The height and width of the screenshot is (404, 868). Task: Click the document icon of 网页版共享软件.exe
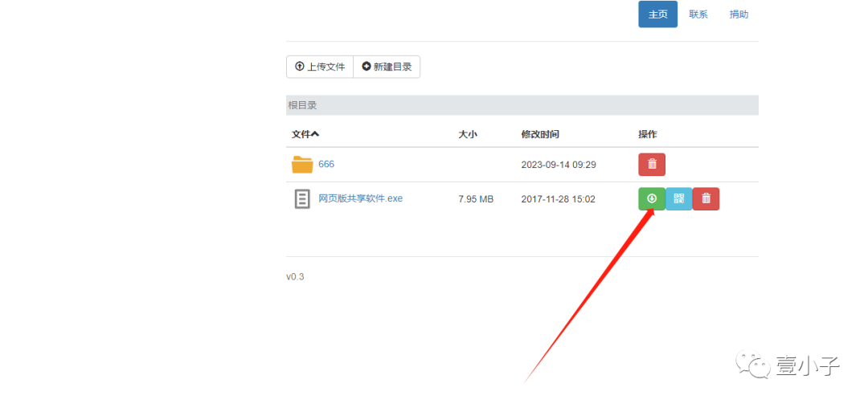[x=302, y=198]
